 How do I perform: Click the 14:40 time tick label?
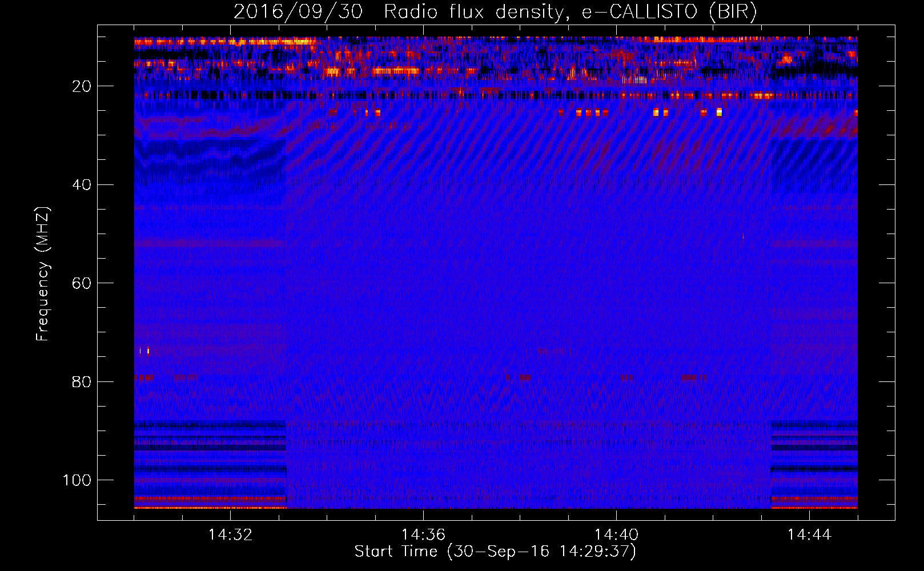pyautogui.click(x=616, y=535)
